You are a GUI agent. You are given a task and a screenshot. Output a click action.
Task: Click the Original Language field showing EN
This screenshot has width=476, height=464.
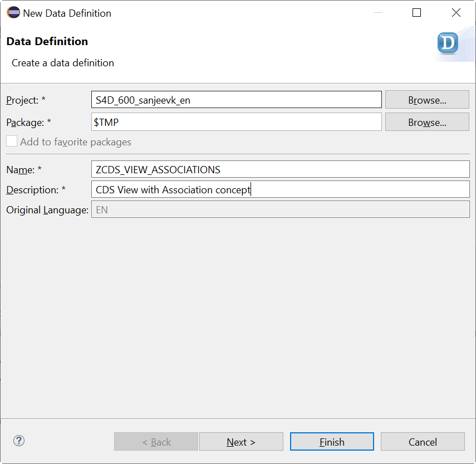(x=280, y=210)
